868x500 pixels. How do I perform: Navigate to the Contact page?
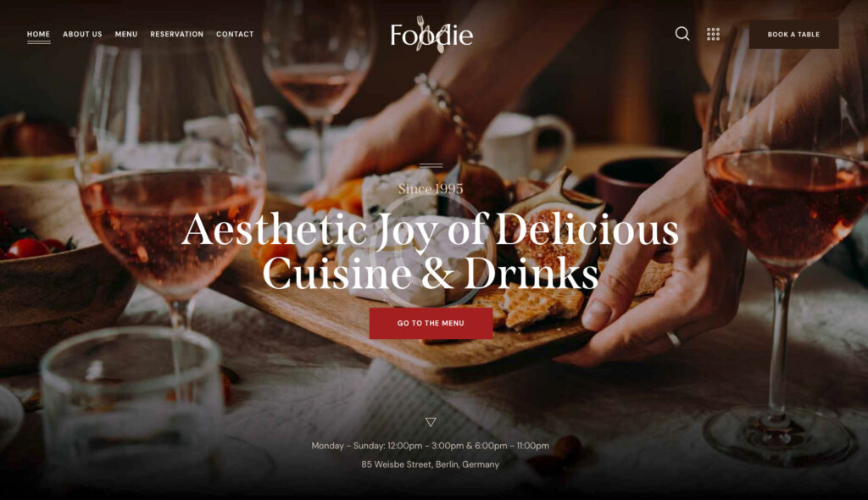coord(235,34)
